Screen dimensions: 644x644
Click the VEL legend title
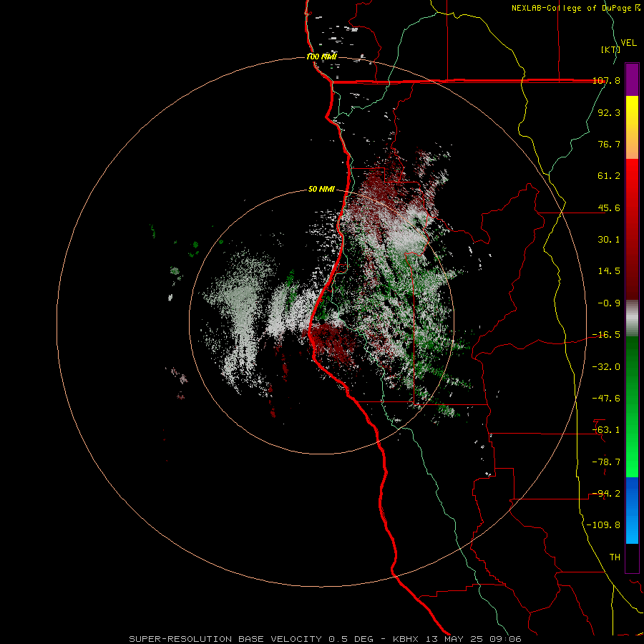point(628,42)
